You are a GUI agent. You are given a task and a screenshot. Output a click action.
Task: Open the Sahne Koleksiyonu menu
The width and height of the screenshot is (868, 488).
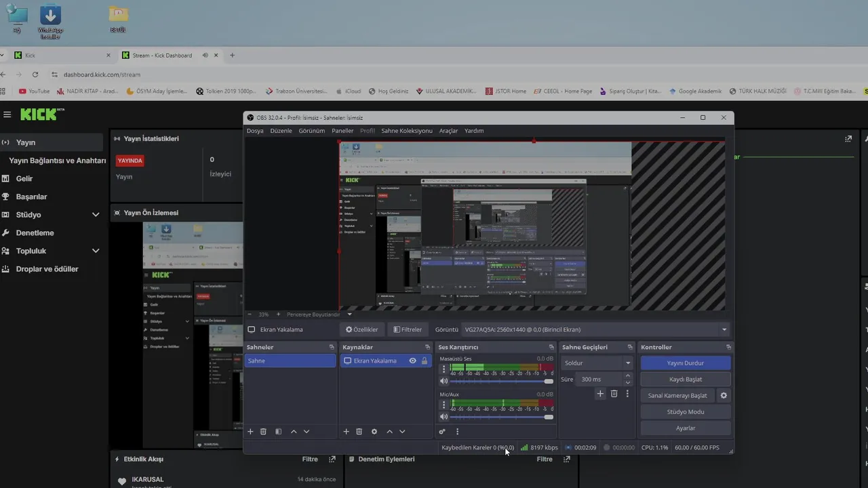click(x=407, y=131)
